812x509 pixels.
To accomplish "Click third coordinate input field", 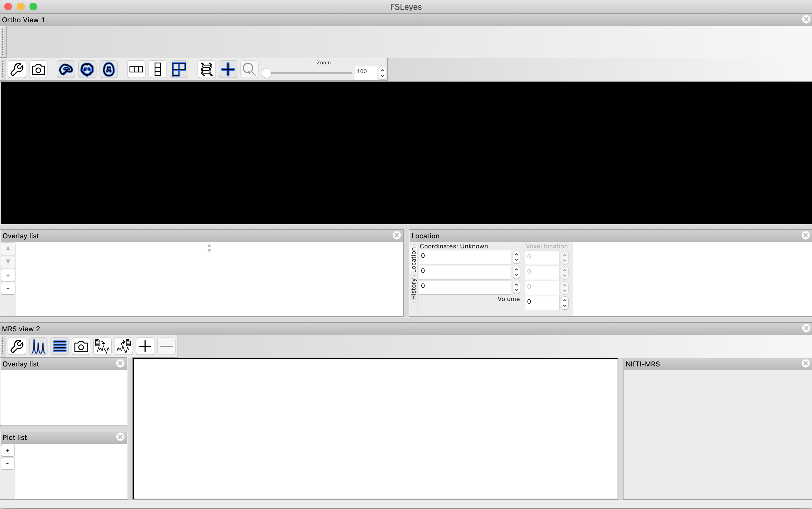I will pos(465,287).
